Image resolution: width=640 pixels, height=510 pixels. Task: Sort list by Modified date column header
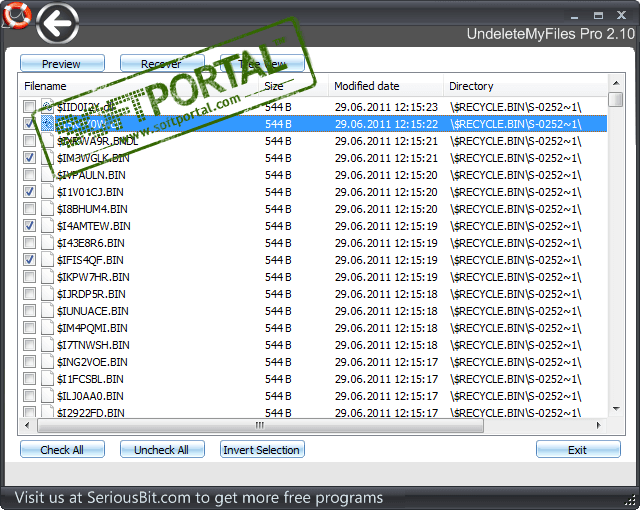pos(386,86)
